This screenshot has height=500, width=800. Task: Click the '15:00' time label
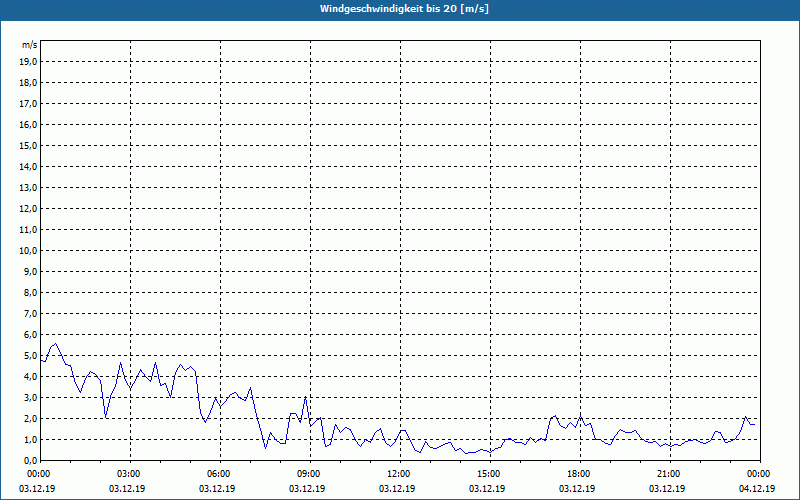tap(490, 474)
